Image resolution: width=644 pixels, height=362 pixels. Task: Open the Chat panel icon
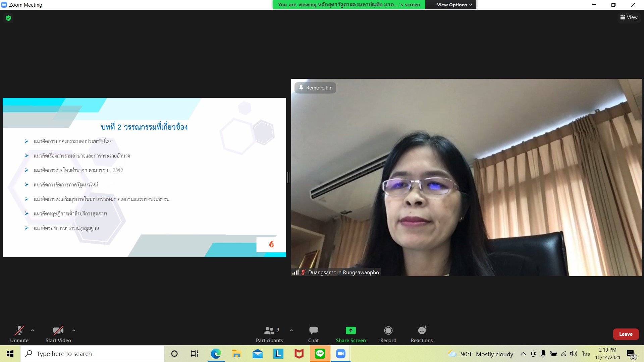coord(313,330)
